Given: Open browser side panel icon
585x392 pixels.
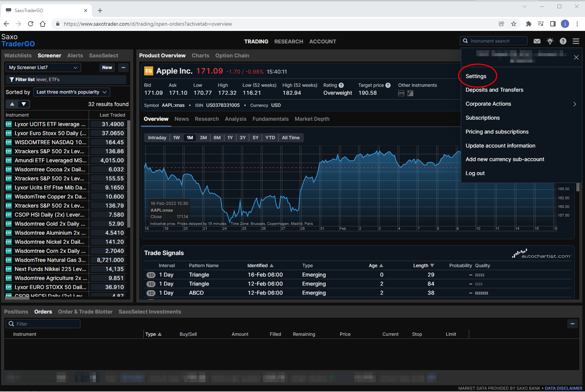Looking at the screenshot, I should point(553,24).
